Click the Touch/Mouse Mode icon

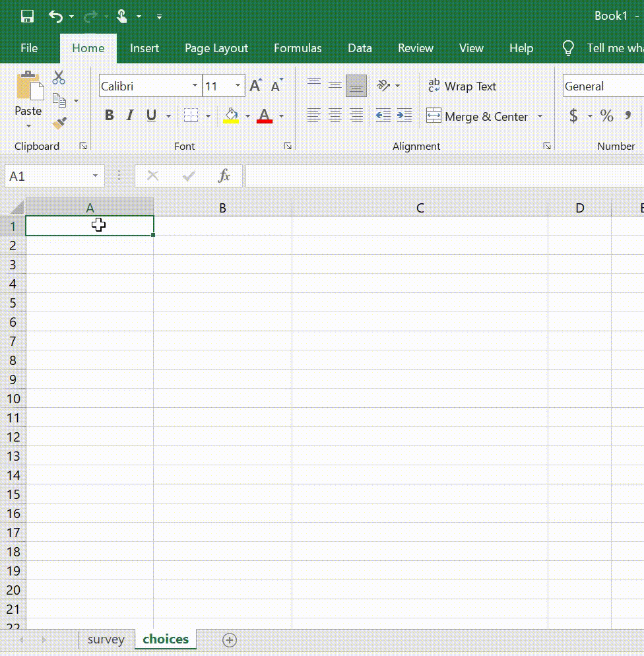121,16
